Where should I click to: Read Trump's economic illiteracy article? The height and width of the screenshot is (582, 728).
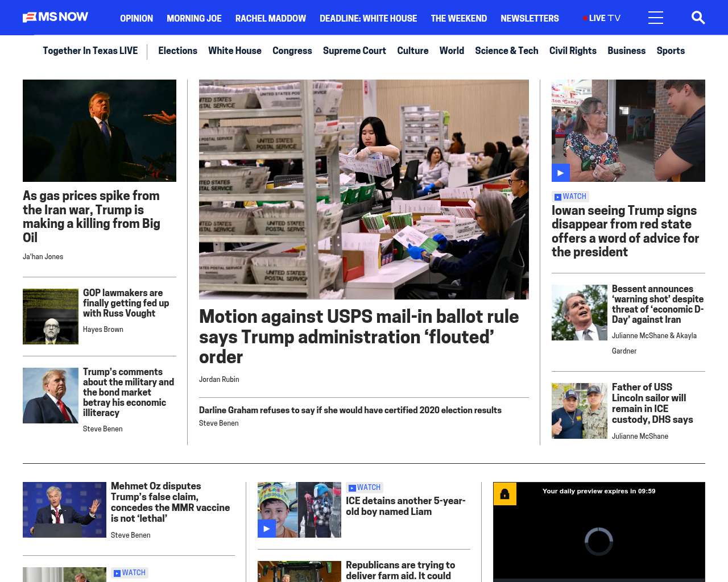click(x=129, y=392)
